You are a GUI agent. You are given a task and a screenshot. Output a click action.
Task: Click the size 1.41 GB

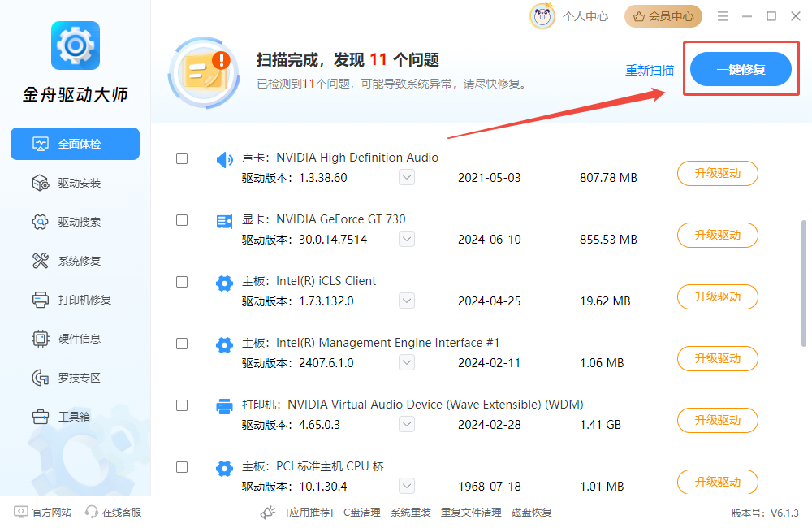pos(600,425)
